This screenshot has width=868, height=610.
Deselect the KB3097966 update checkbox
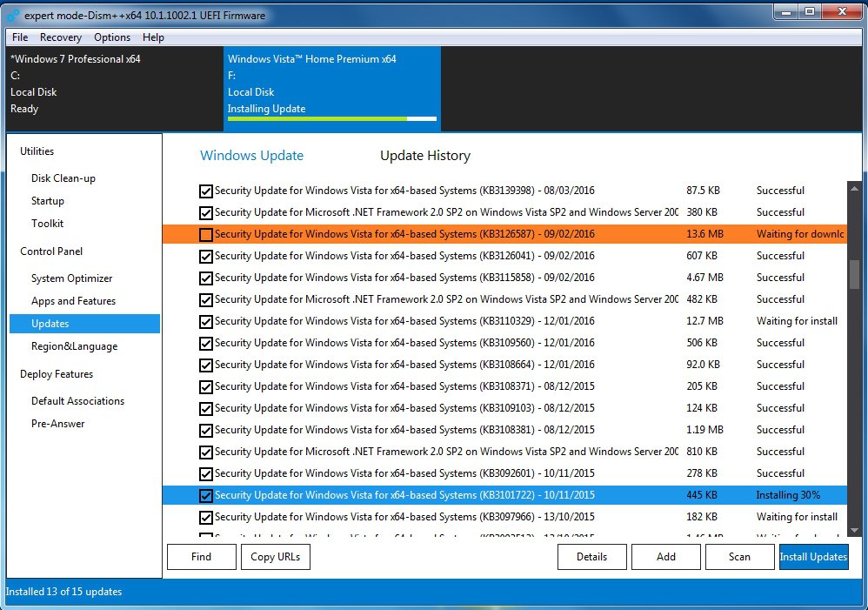[x=206, y=518]
